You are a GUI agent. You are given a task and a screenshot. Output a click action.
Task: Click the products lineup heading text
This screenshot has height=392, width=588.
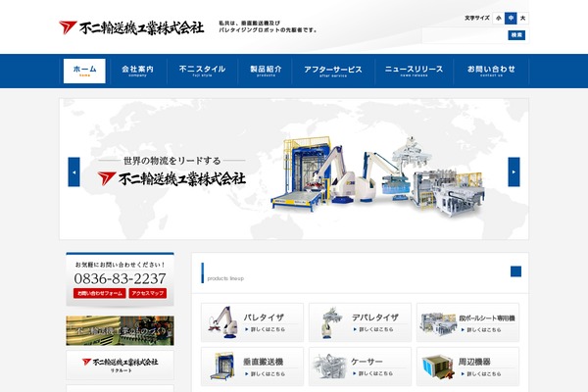pos(225,278)
